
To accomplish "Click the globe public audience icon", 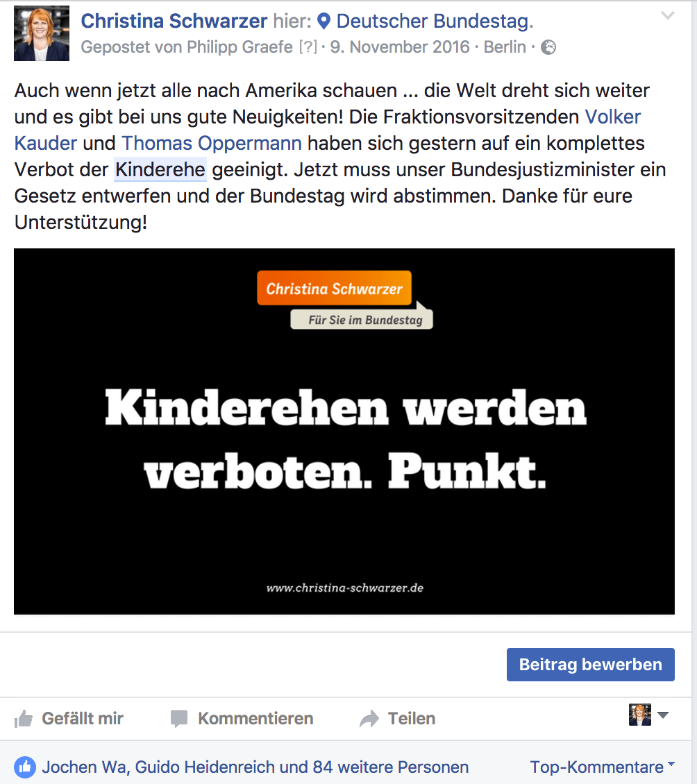I will [549, 47].
